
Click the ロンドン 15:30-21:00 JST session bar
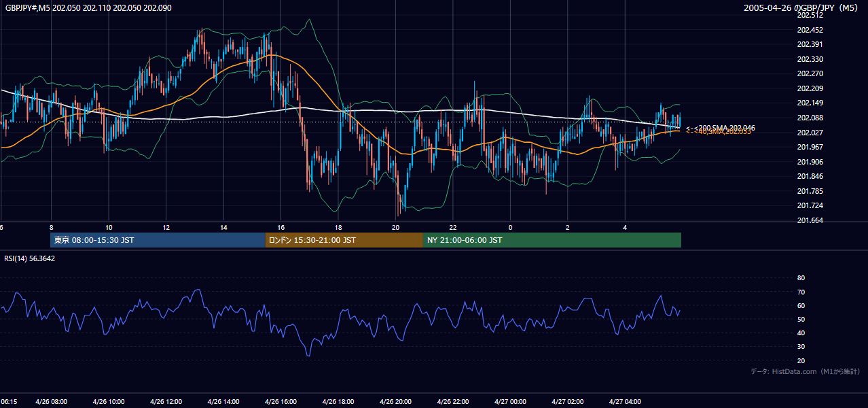(x=344, y=240)
